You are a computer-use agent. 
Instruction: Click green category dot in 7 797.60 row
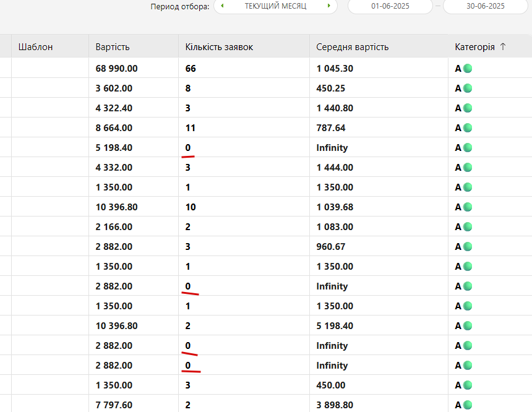pos(468,405)
